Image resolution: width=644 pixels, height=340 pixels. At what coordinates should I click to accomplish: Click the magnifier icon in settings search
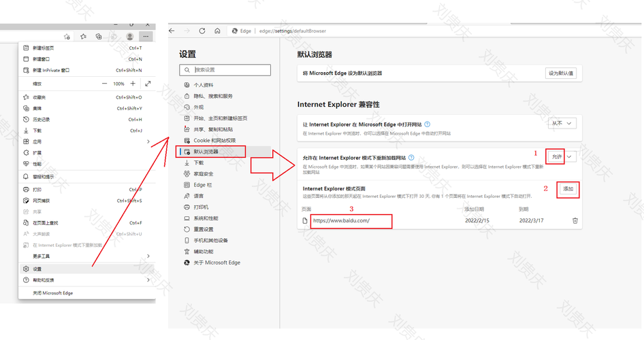click(x=187, y=70)
